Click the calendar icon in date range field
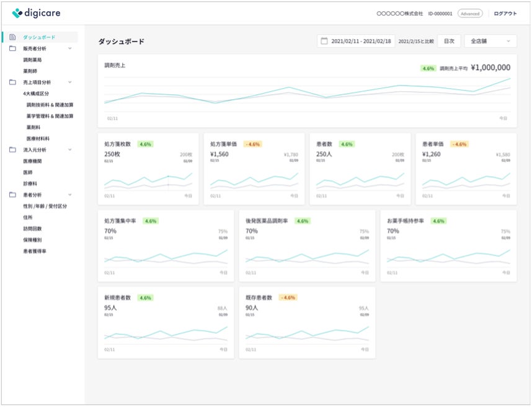Viewport: 532px width, 407px height. point(324,41)
